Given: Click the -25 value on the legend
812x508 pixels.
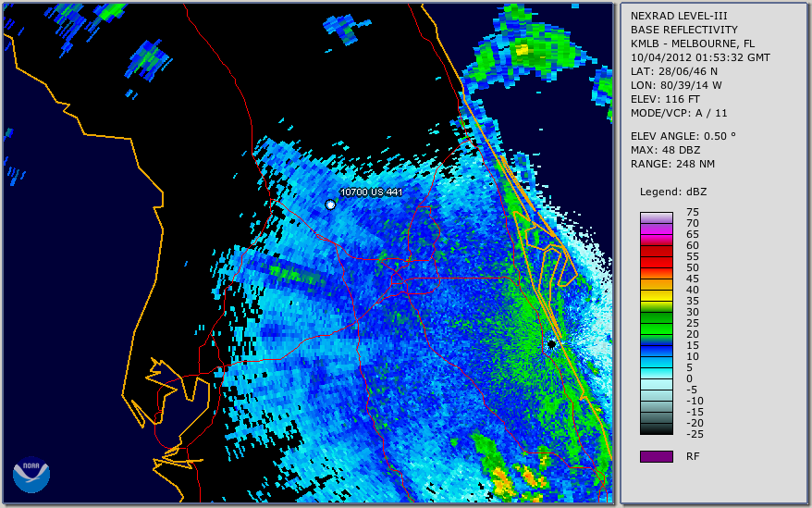Looking at the screenshot, I should point(695,434).
